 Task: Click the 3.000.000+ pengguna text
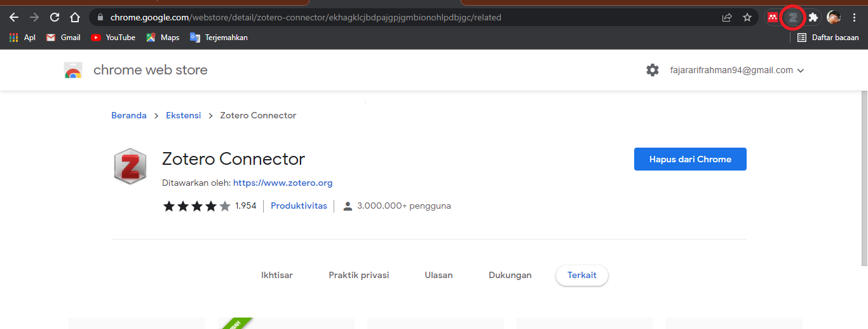point(404,206)
